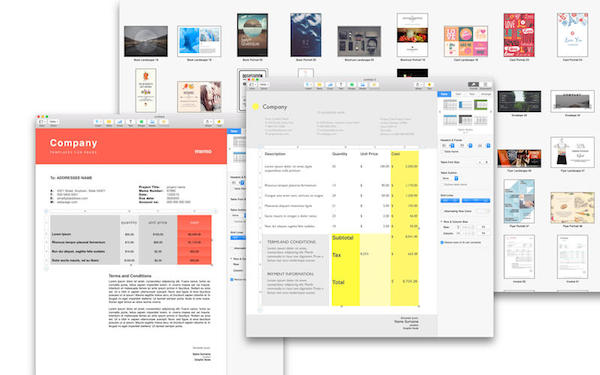Open View menu button in front invoice window

click(252, 84)
